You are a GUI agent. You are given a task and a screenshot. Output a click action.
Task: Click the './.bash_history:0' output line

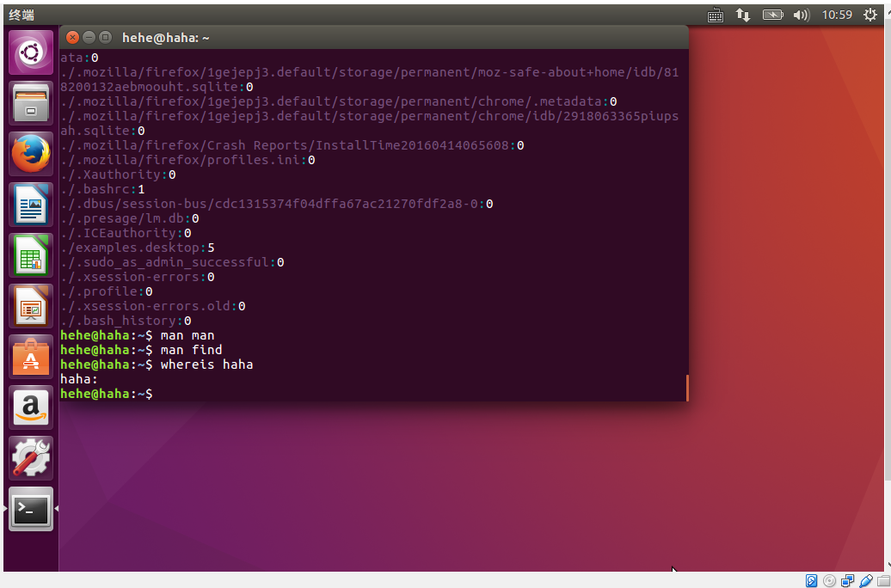tap(126, 321)
